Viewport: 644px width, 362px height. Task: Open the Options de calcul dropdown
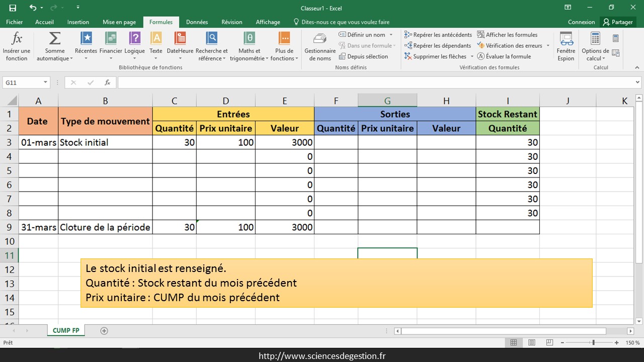click(x=595, y=46)
